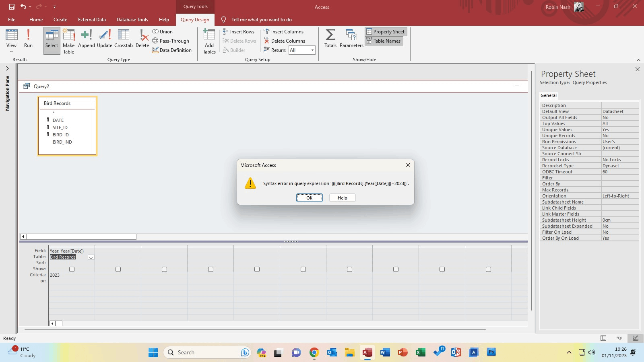Screen dimensions: 644x362
Task: Close the Microsoft Access error dialog
Action: coord(408,165)
